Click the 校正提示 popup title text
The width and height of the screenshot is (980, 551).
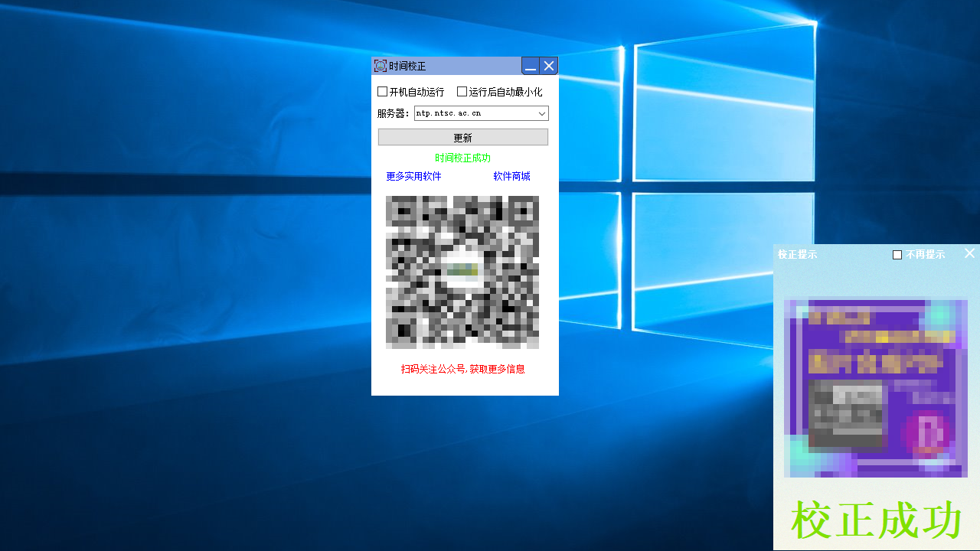[797, 254]
